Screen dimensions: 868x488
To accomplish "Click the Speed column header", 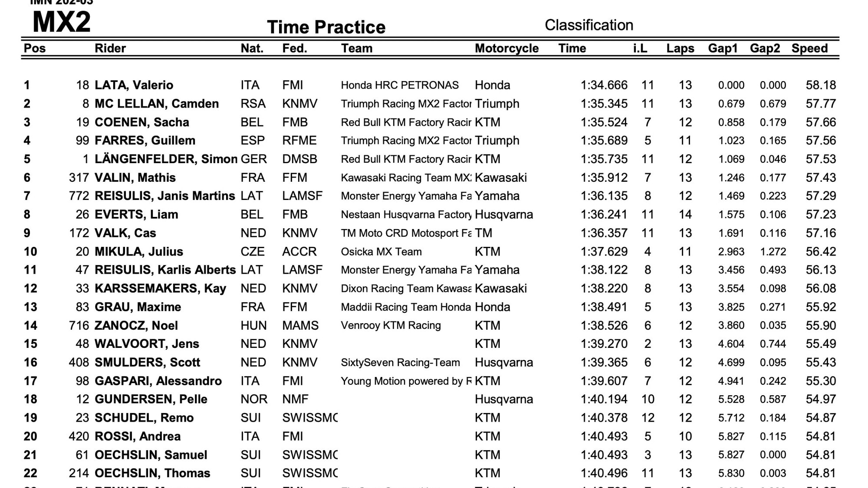I will click(809, 48).
